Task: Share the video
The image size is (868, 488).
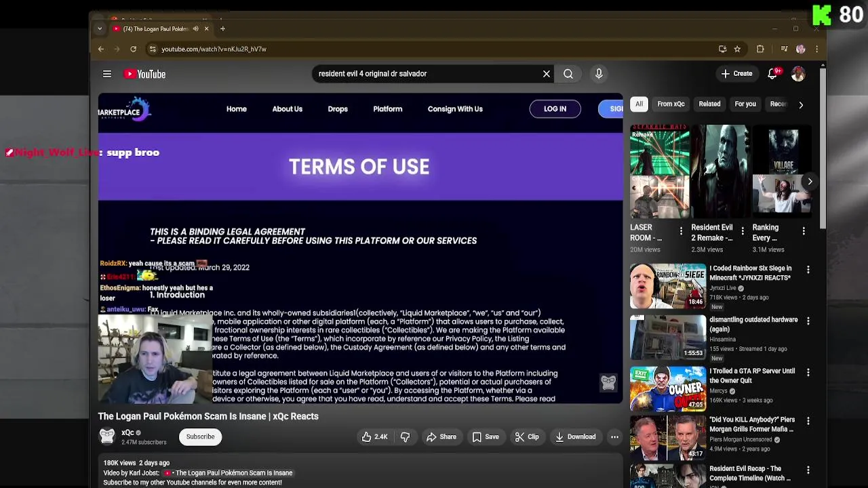Action: (441, 437)
